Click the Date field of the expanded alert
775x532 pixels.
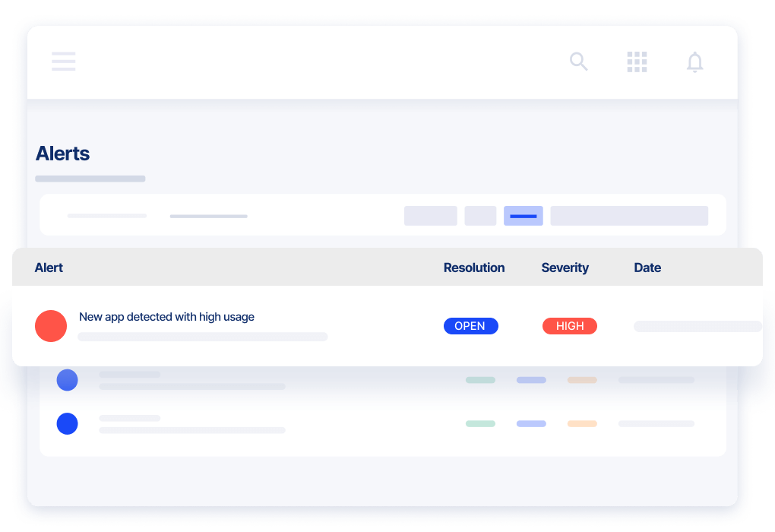[x=697, y=326]
